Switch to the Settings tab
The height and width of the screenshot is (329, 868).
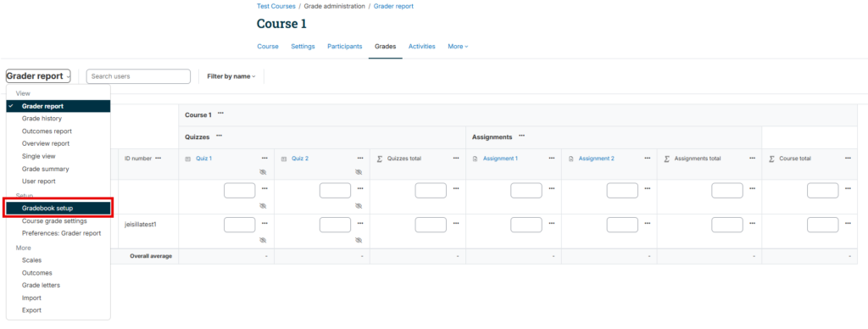click(x=303, y=47)
